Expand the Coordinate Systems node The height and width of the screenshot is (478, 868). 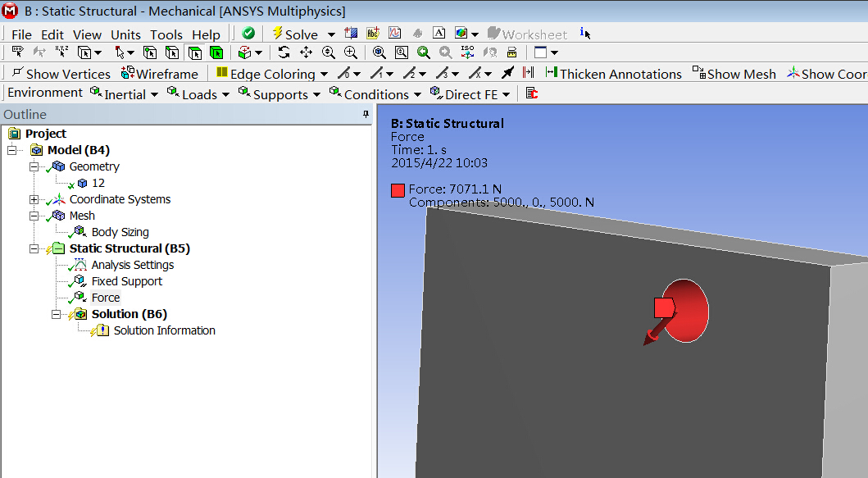click(x=34, y=199)
